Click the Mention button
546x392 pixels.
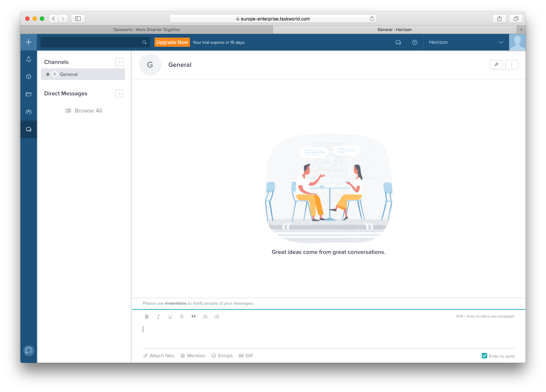pos(193,356)
